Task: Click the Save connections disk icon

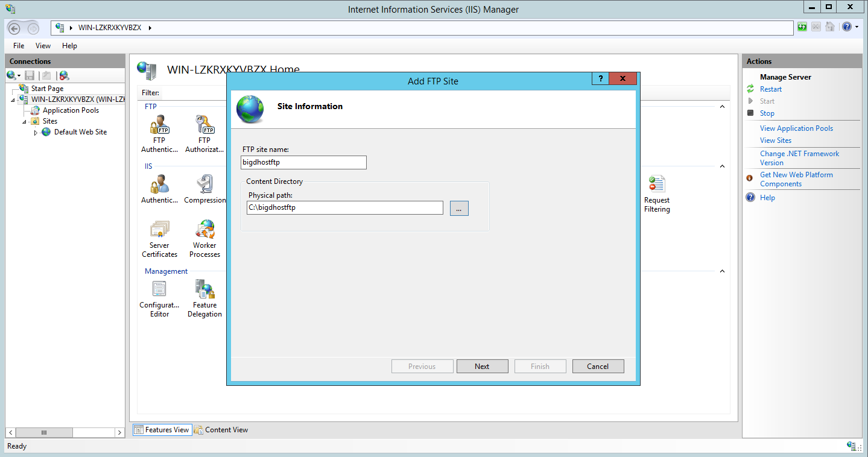Action: pos(30,75)
